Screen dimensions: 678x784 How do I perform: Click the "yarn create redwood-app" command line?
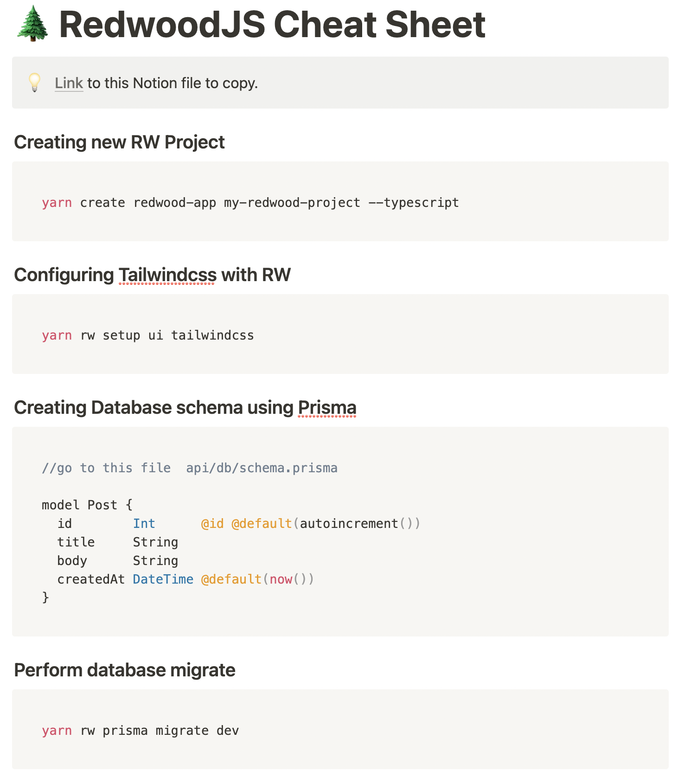[250, 203]
